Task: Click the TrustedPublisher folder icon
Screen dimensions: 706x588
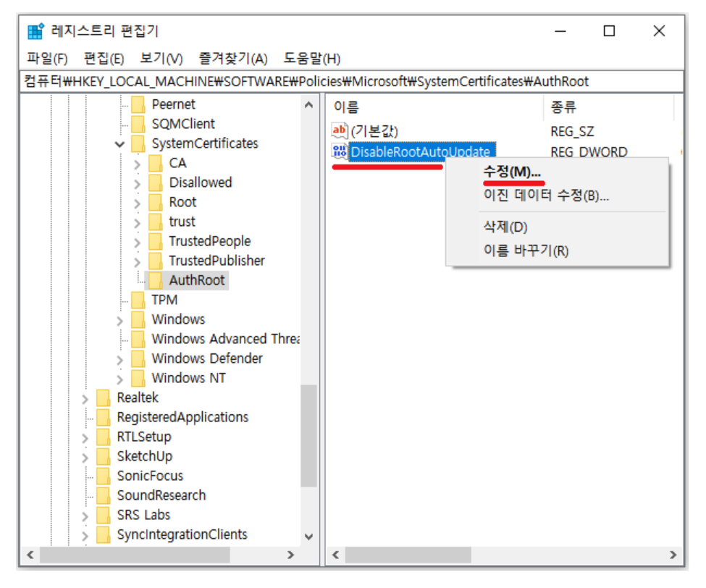Action: click(x=156, y=261)
